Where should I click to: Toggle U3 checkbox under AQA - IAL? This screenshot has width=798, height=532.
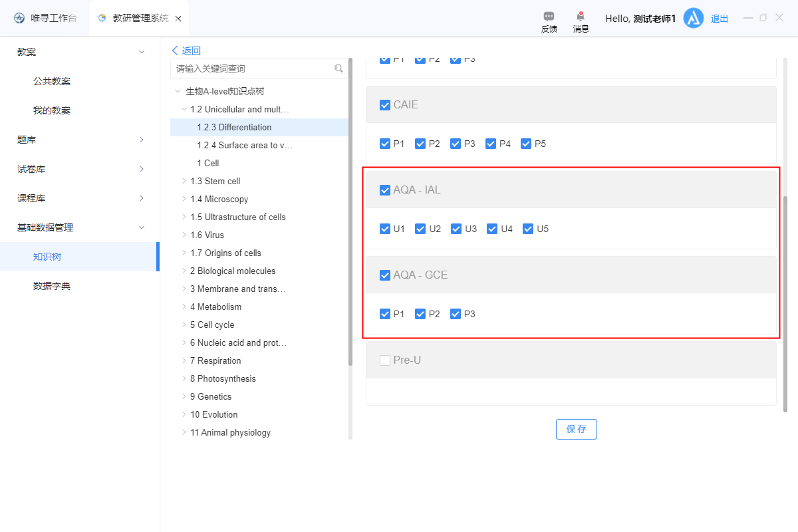point(456,229)
